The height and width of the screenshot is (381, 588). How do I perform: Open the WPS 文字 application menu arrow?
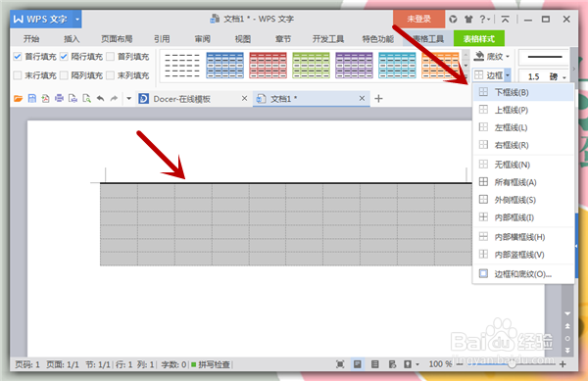coord(76,20)
